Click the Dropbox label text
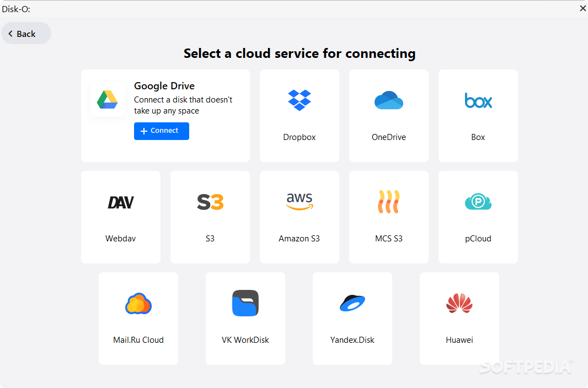The height and width of the screenshot is (388, 588). tap(300, 137)
